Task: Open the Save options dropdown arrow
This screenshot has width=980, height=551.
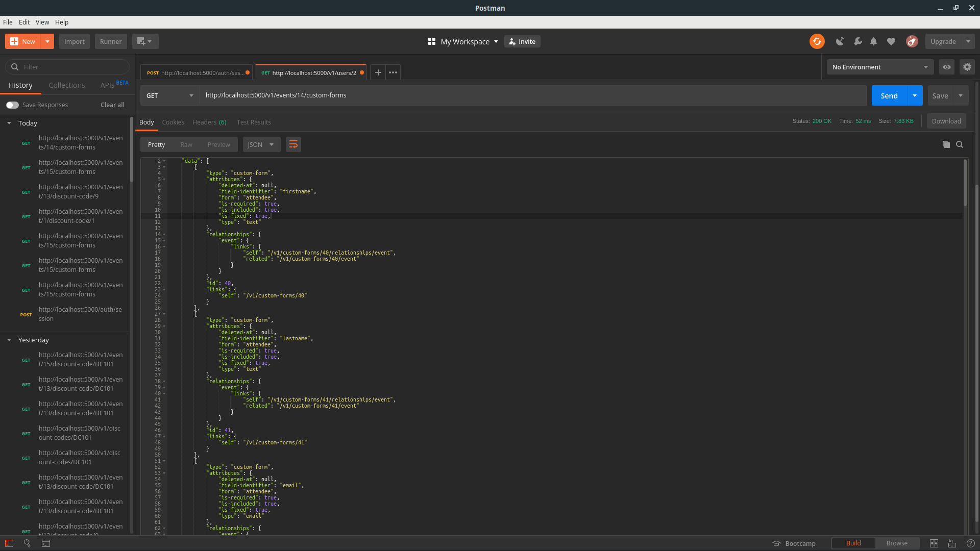Action: click(x=961, y=95)
